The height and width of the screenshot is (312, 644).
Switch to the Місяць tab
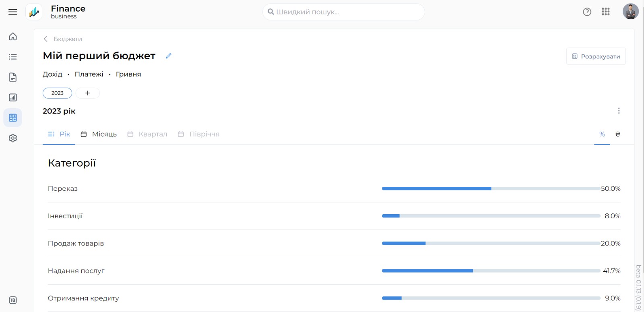pyautogui.click(x=99, y=134)
